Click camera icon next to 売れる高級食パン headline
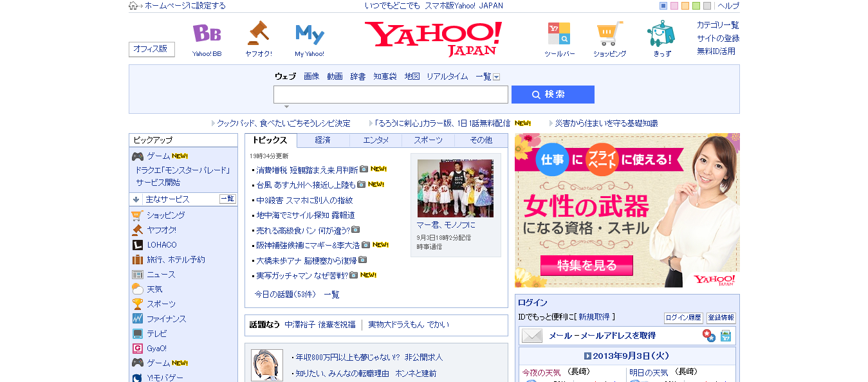Image resolution: width=868 pixels, height=382 pixels. pos(355,230)
